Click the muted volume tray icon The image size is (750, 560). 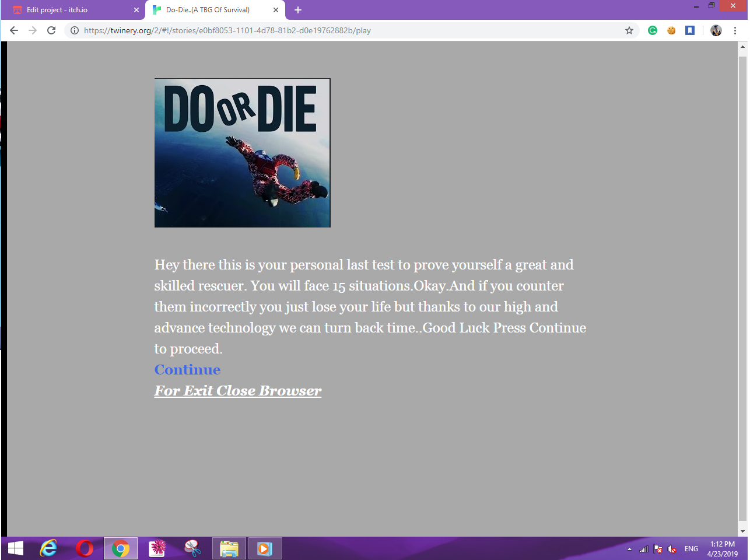coord(672,549)
